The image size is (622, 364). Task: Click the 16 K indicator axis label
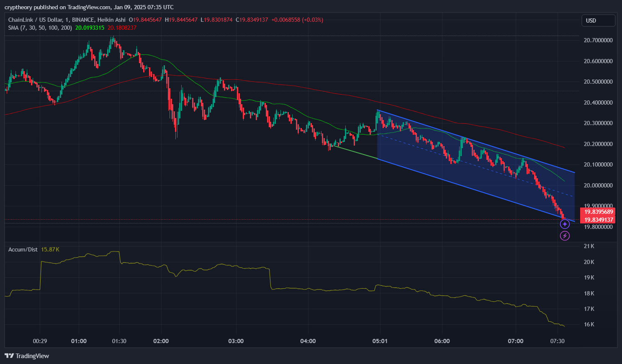[589, 324]
